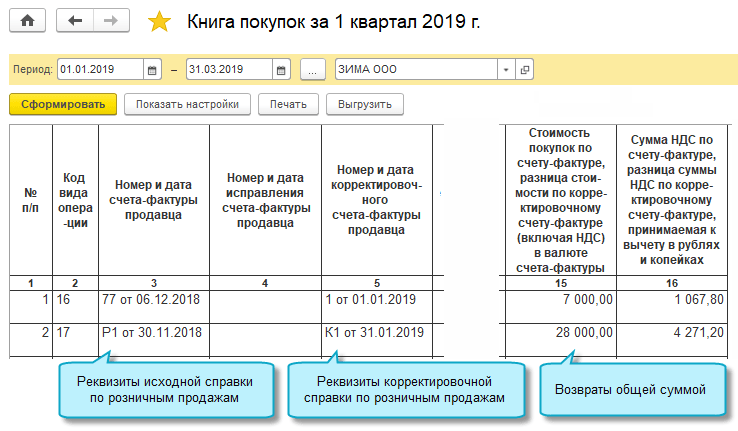Select the ЗИМА ООО organization field
Image resolution: width=738 pixels, height=431 pixels.
(416, 70)
